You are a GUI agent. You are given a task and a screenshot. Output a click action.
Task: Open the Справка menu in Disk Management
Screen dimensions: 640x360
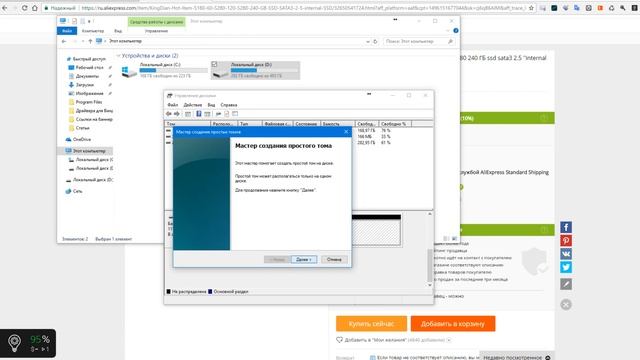pyautogui.click(x=229, y=105)
